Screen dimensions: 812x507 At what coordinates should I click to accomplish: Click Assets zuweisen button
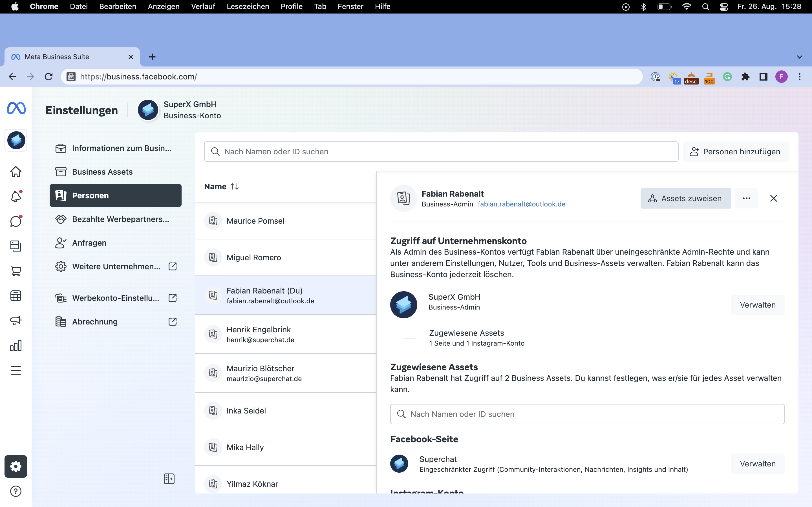pos(685,199)
